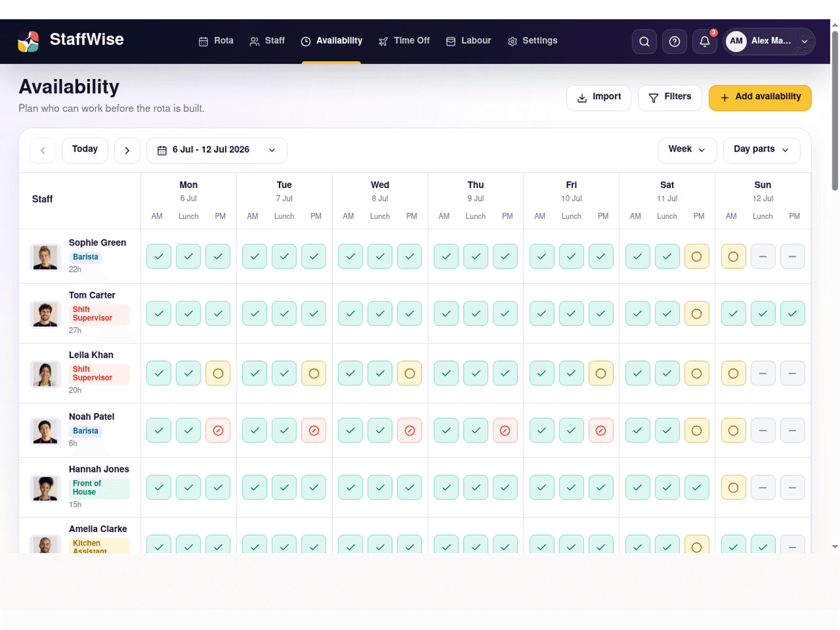Click the Filters button

tap(670, 97)
